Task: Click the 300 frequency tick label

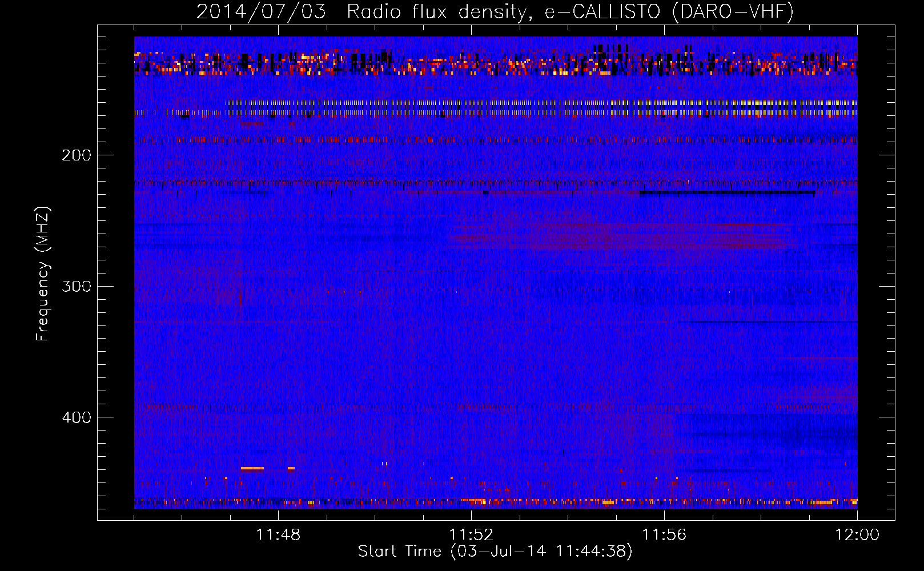Action: (77, 286)
